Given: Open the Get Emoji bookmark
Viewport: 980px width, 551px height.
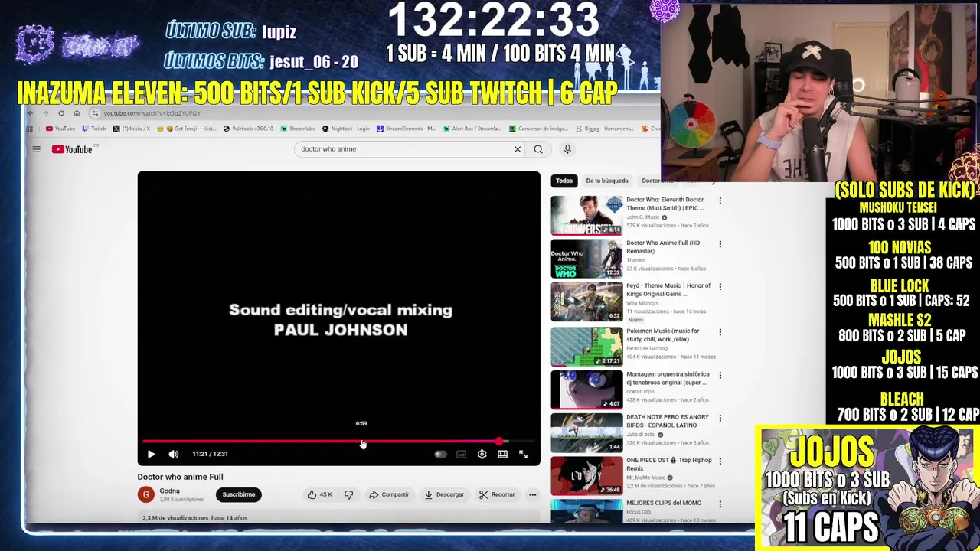Looking at the screenshot, I should (x=187, y=129).
